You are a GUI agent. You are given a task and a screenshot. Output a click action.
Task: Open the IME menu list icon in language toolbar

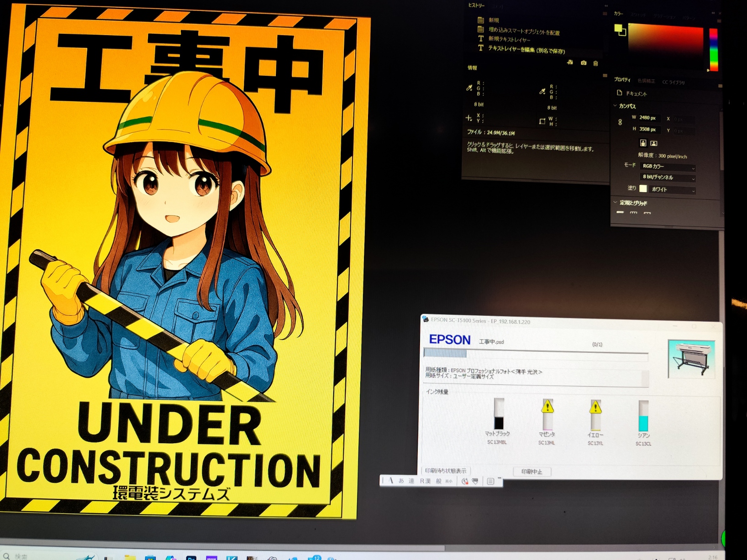click(490, 481)
